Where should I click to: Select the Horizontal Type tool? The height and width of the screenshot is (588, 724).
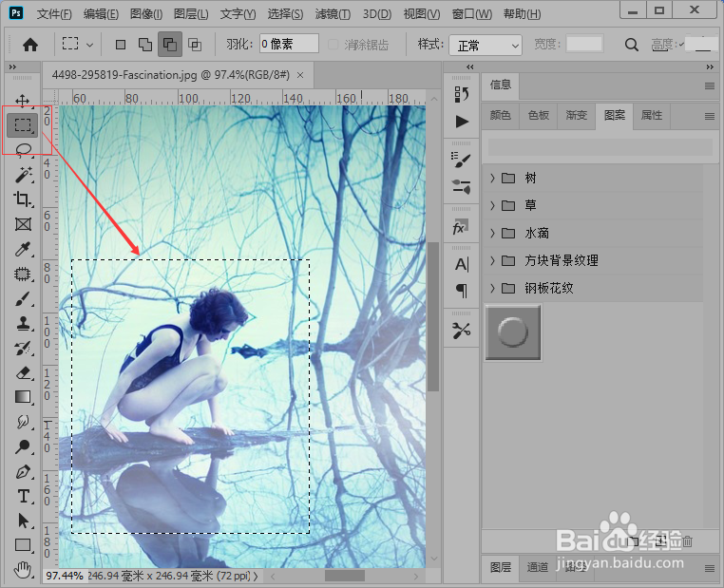(23, 496)
